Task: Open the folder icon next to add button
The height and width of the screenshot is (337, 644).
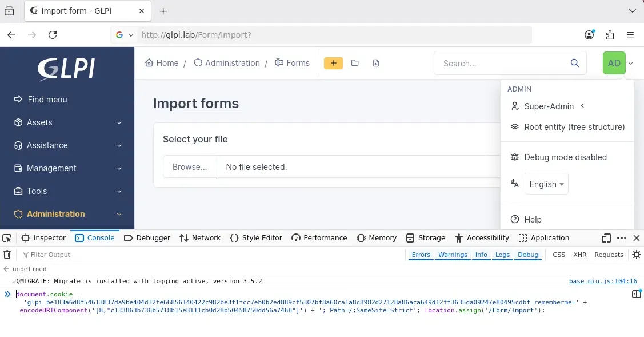Action: point(355,63)
